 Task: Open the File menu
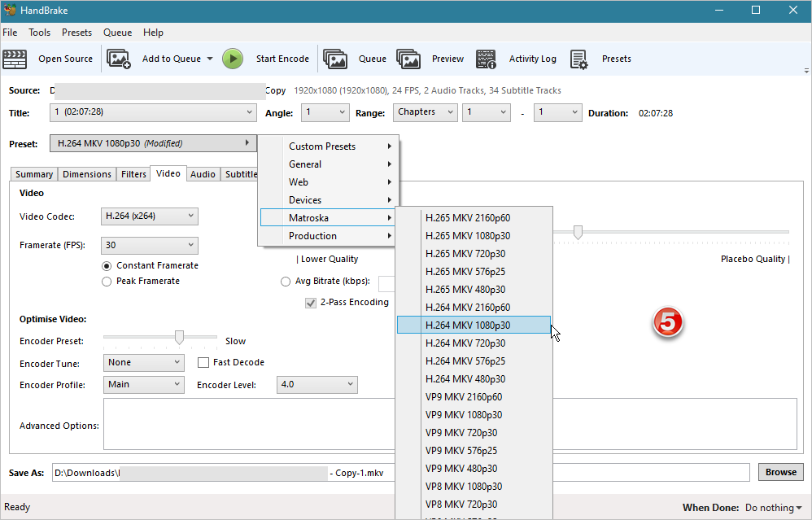pyautogui.click(x=10, y=32)
